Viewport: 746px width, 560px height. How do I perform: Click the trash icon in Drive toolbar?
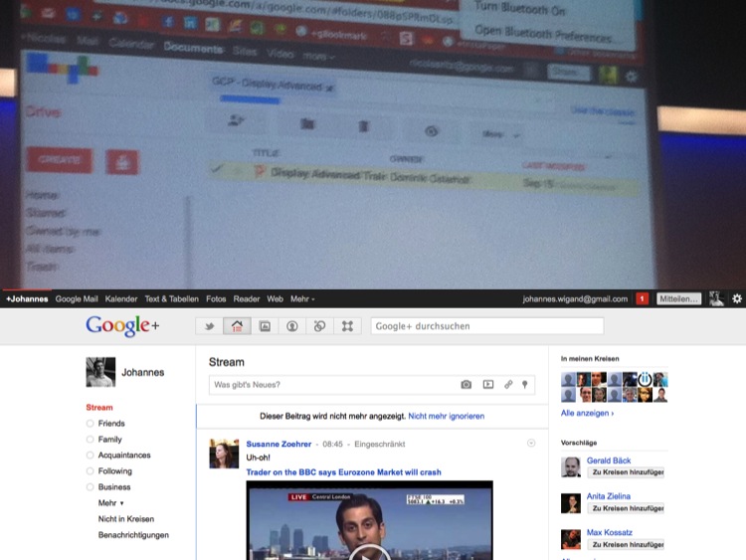coord(363,126)
